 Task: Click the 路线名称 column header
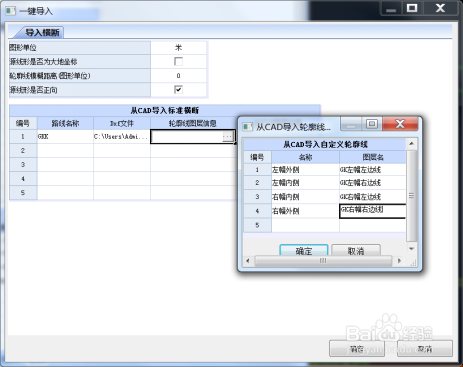65,123
